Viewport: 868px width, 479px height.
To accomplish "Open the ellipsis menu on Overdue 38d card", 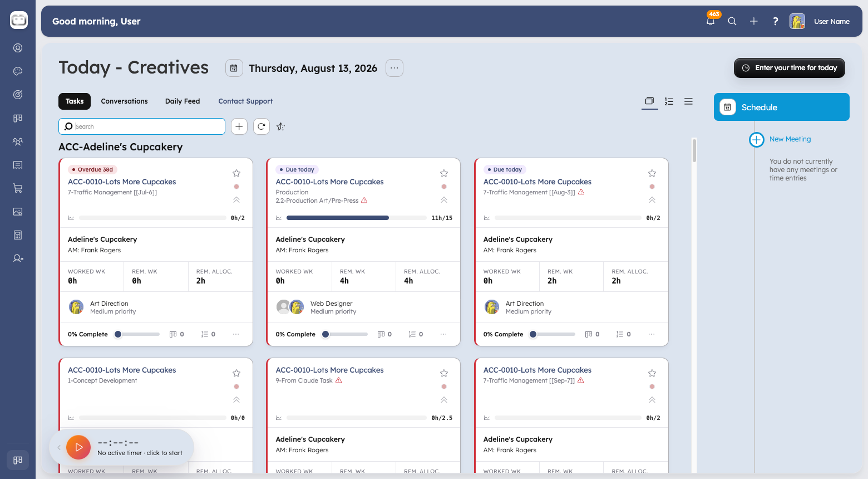I will pyautogui.click(x=236, y=334).
